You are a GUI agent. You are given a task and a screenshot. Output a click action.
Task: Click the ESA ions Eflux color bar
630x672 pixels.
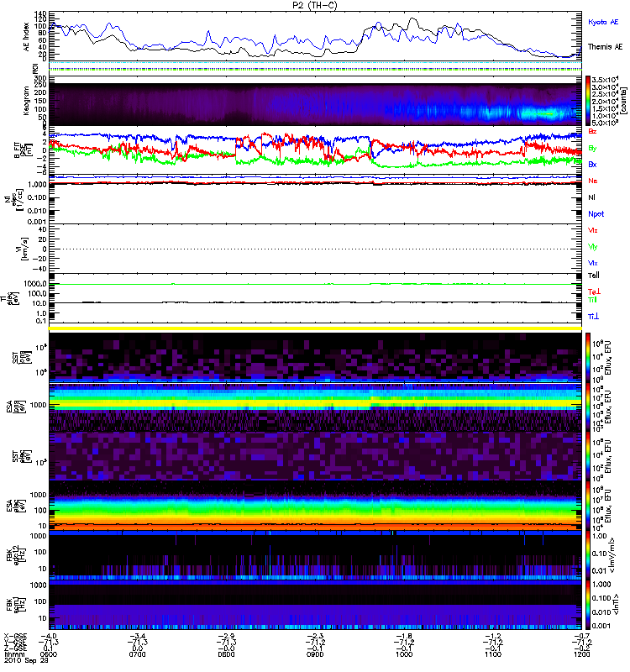pos(587,407)
